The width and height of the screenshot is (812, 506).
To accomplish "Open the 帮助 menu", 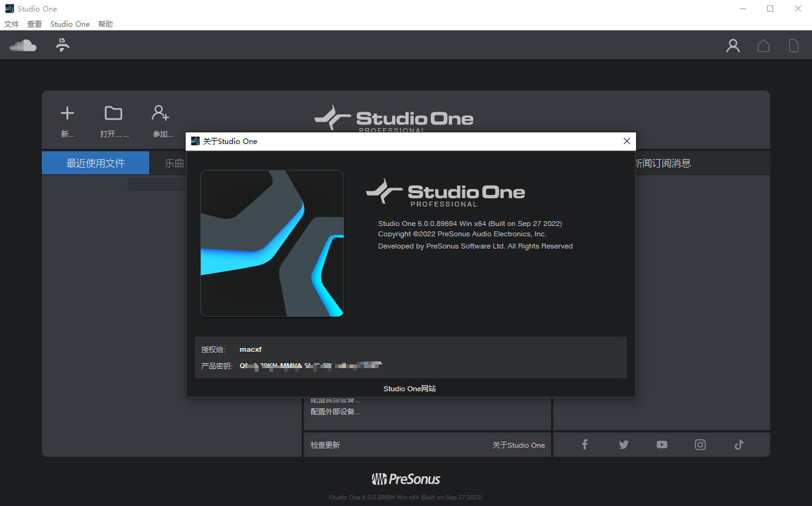I will (x=106, y=24).
